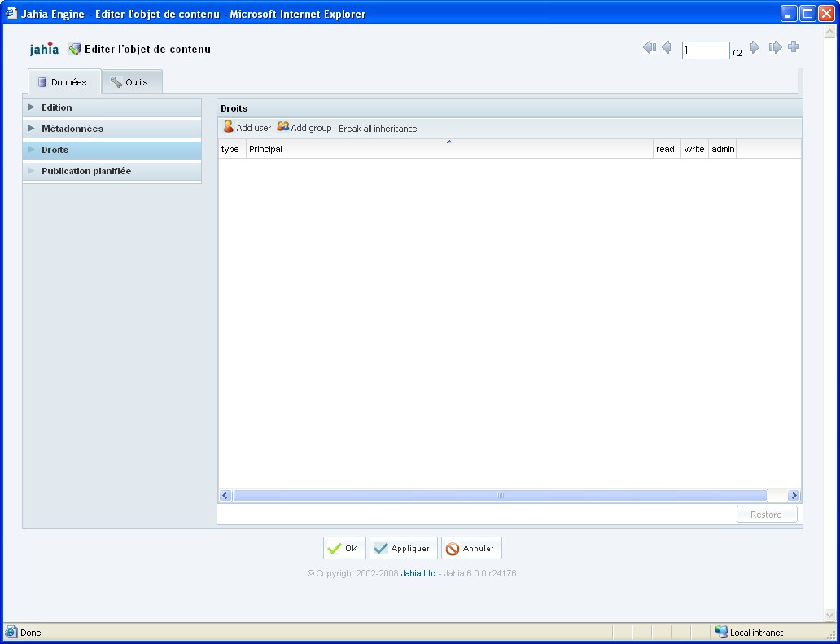Switch to the Outils tab
840x644 pixels.
pos(132,82)
